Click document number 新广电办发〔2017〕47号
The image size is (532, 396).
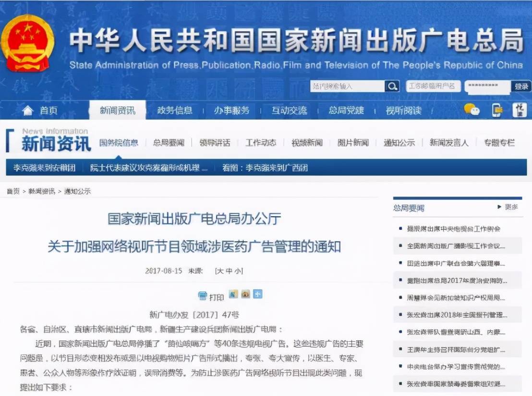pyautogui.click(x=194, y=315)
